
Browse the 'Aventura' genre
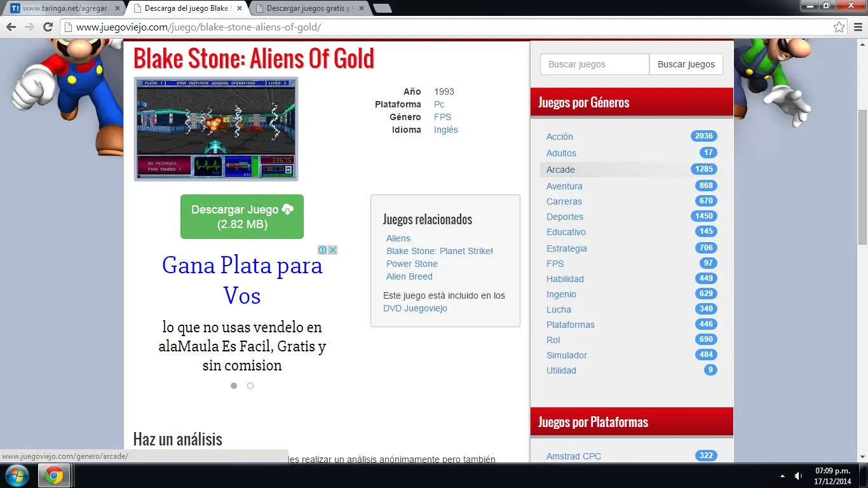pos(564,186)
